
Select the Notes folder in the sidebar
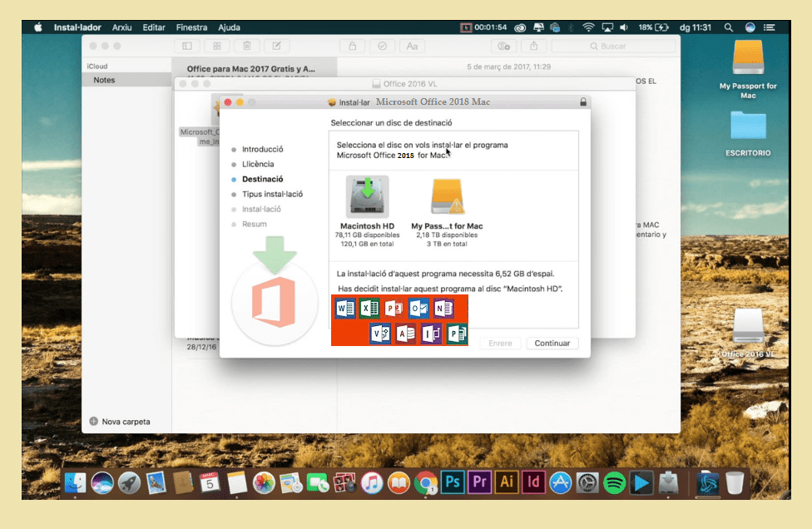[x=105, y=80]
